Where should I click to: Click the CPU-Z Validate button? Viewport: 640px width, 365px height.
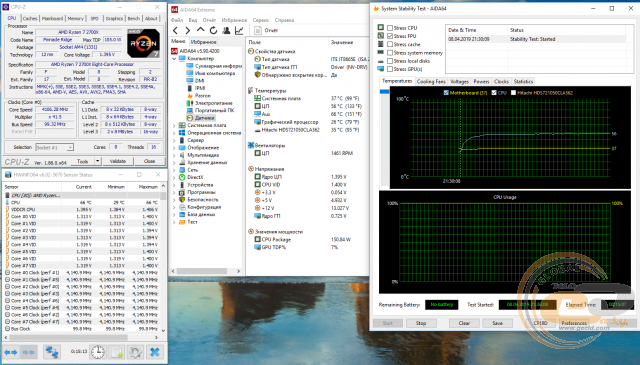coord(118,161)
